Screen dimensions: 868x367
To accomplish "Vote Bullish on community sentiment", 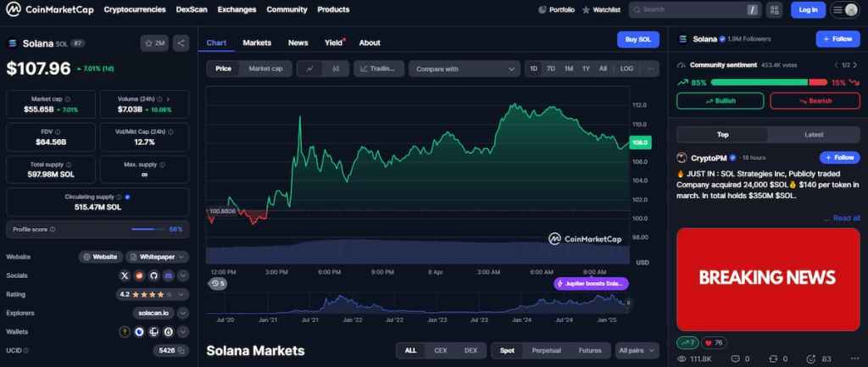I will point(721,101).
